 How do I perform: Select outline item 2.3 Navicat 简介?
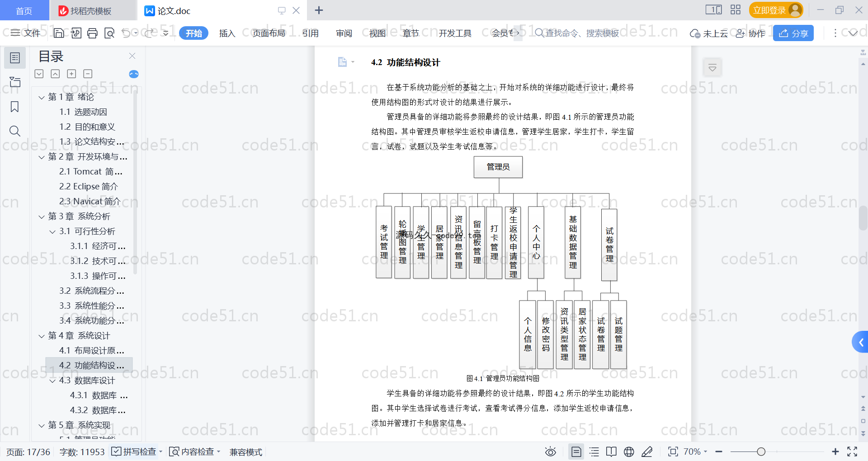coord(90,201)
